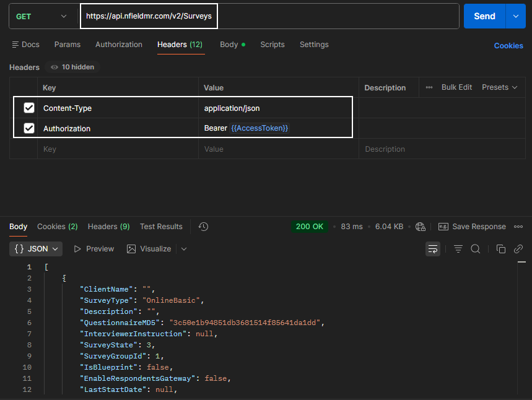Viewport: 532px width, 400px height.
Task: Open the Cookies link
Action: (508, 46)
